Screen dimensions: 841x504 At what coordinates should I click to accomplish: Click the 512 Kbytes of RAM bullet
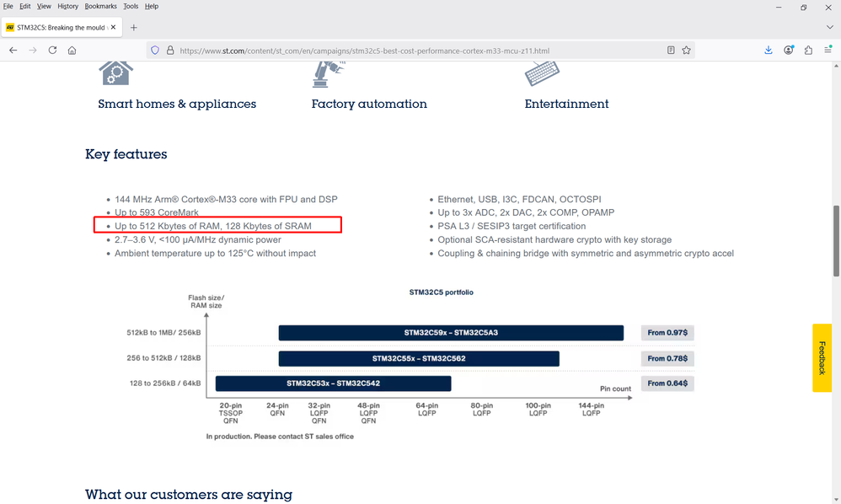pyautogui.click(x=213, y=226)
